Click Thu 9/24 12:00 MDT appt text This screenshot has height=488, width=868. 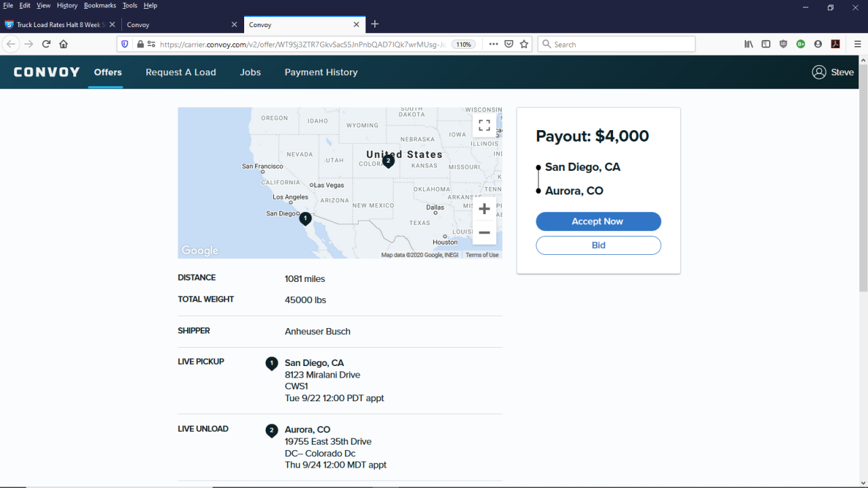(336, 465)
